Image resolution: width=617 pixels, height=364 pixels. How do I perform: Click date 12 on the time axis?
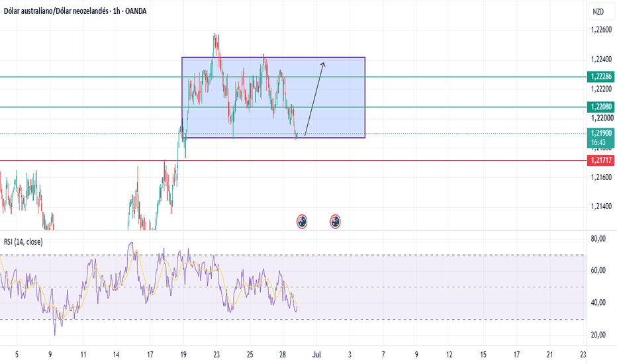(450, 355)
